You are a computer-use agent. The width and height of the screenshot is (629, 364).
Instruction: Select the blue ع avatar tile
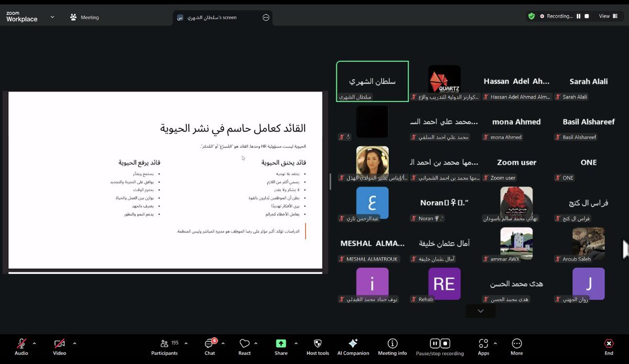click(372, 203)
